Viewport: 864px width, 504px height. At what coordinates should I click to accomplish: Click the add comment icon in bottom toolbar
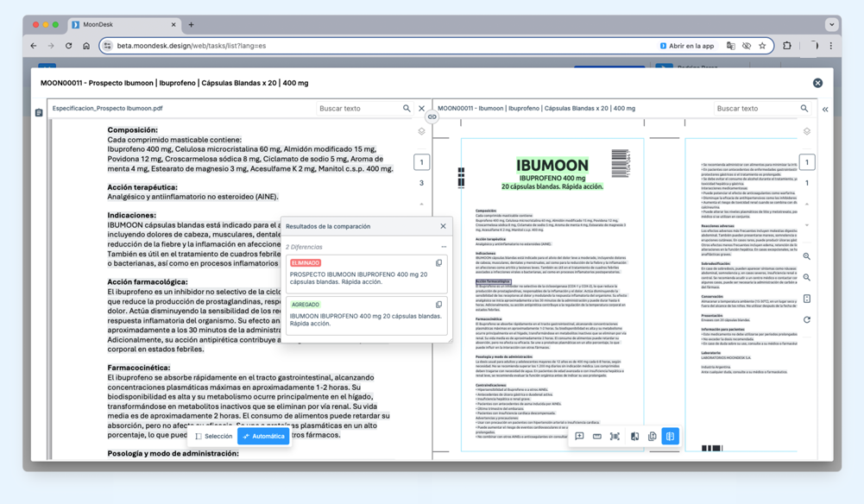point(579,437)
